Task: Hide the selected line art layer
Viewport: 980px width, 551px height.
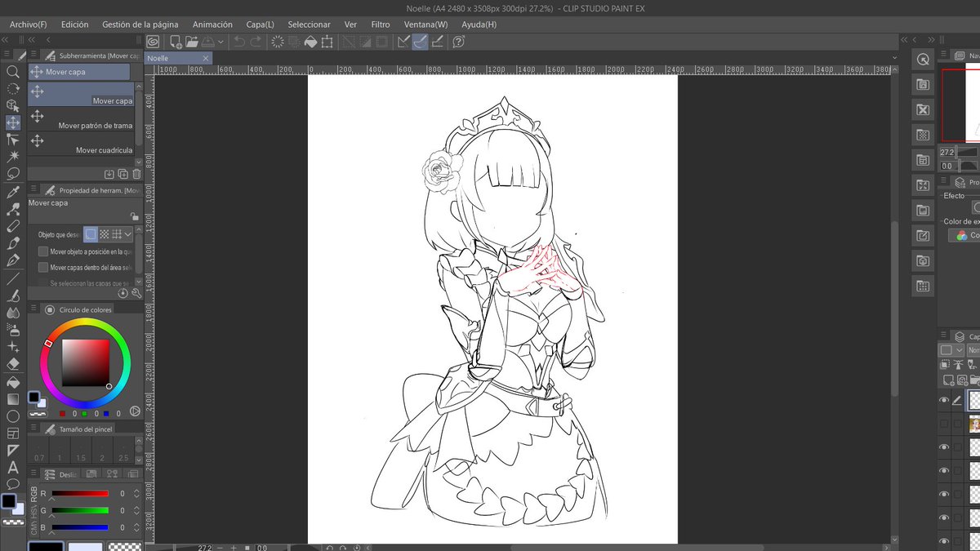Action: coord(944,400)
